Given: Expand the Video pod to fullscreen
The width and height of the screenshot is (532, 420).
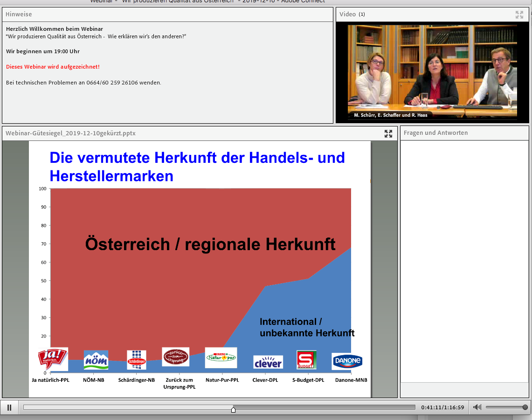Looking at the screenshot, I should 519,14.
